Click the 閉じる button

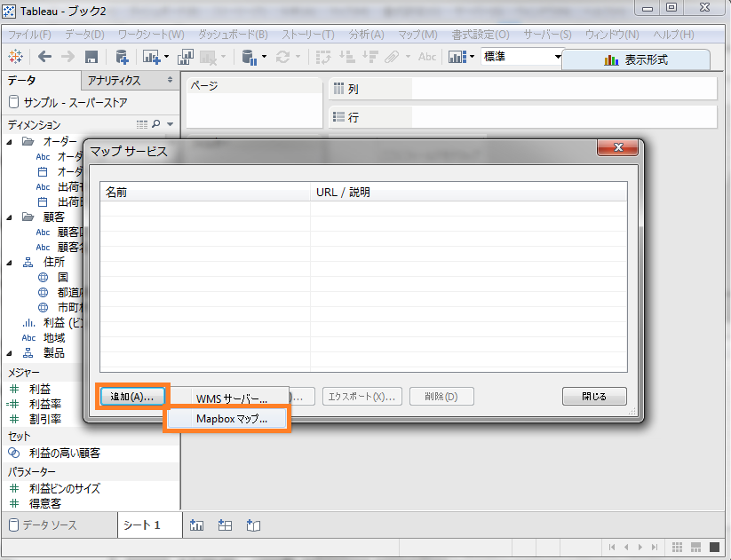pyautogui.click(x=594, y=397)
